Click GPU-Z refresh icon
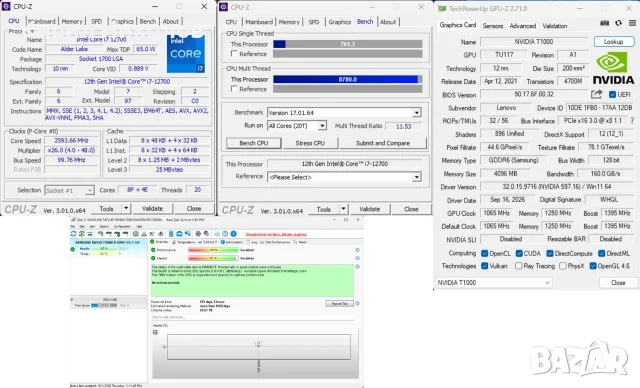This screenshot has width=640, height=388. (618, 23)
